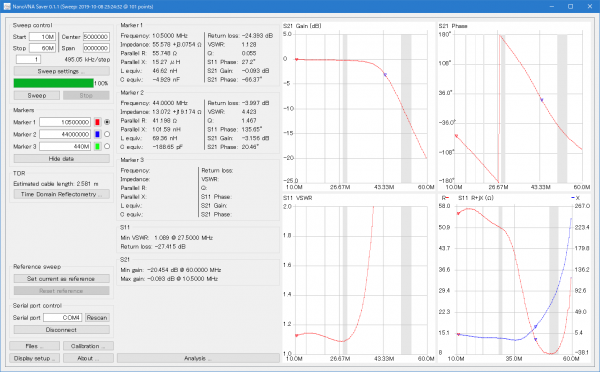
Task: Click the S21 Min gain -20.454 dB text
Action: 171,270
